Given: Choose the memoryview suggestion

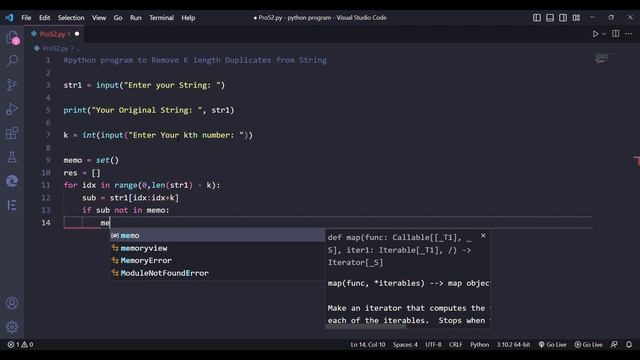Looking at the screenshot, I should point(217,248).
